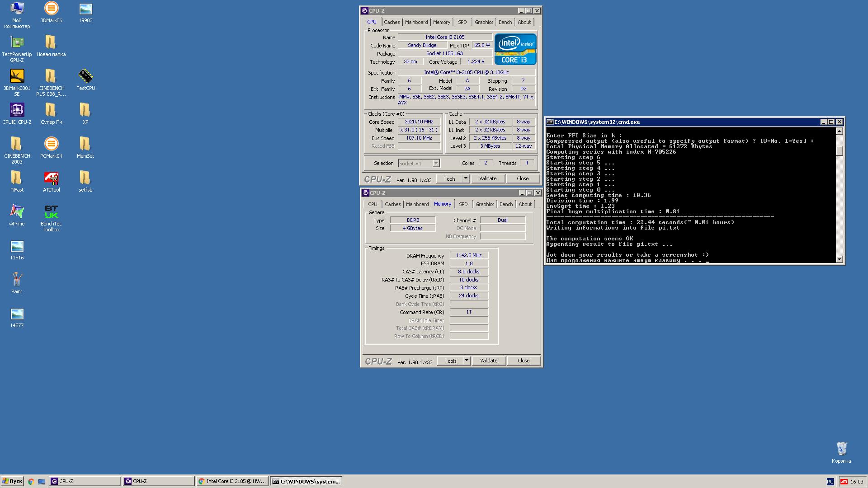Open the 14577 image file icon
The image size is (868, 488).
click(x=17, y=317)
